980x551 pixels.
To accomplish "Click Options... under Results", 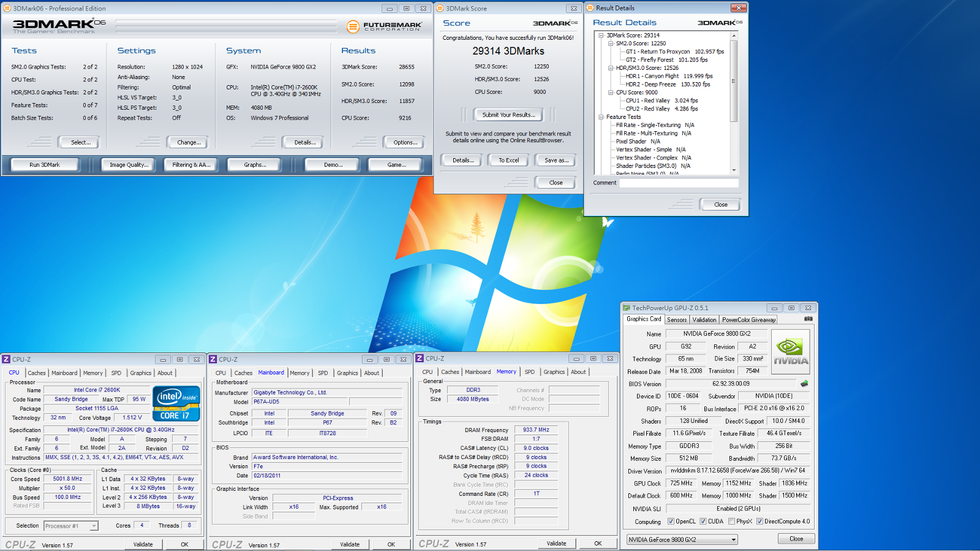I will coord(405,142).
